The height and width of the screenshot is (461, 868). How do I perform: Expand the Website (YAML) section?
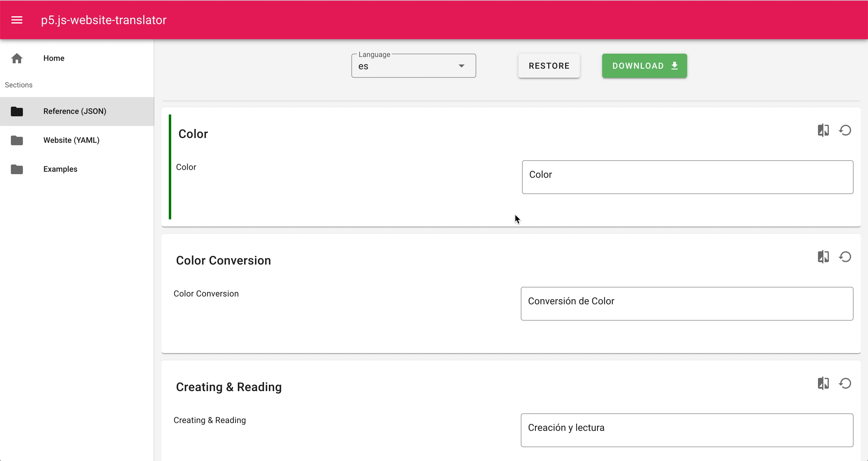(77, 140)
